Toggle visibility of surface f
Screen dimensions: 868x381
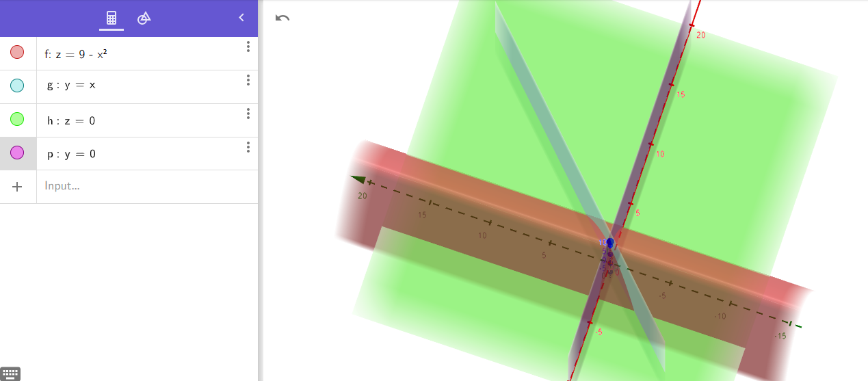pos(18,52)
